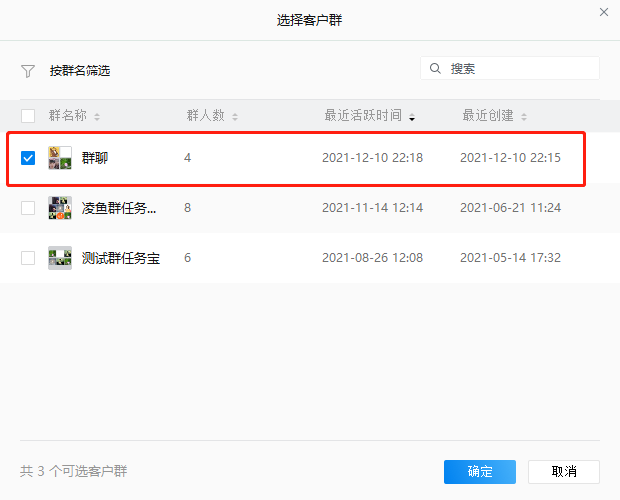
Task: Click the 测试群任务宝 group avatar
Action: click(x=60, y=258)
